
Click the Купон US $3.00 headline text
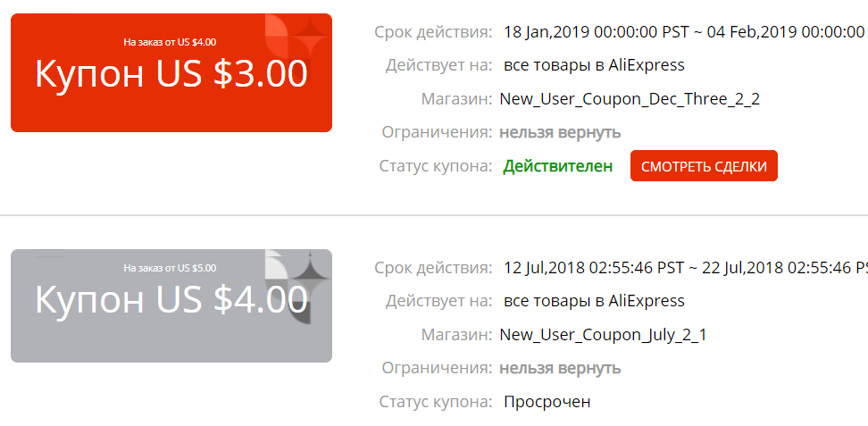[171, 73]
